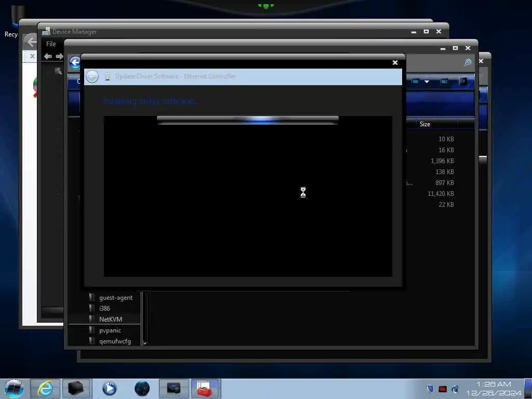The image size is (532, 399).
Task: Open Windows Media Player from the taskbar
Action: [109, 389]
